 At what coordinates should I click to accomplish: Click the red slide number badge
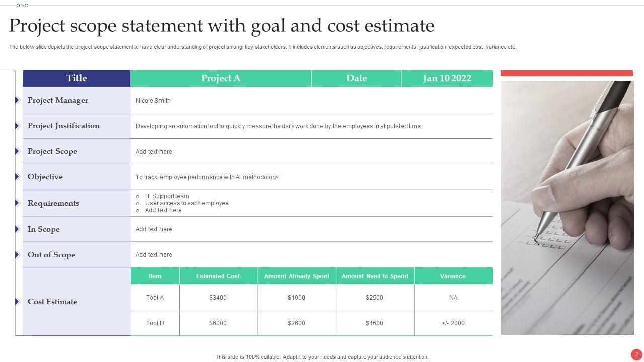(x=636, y=354)
